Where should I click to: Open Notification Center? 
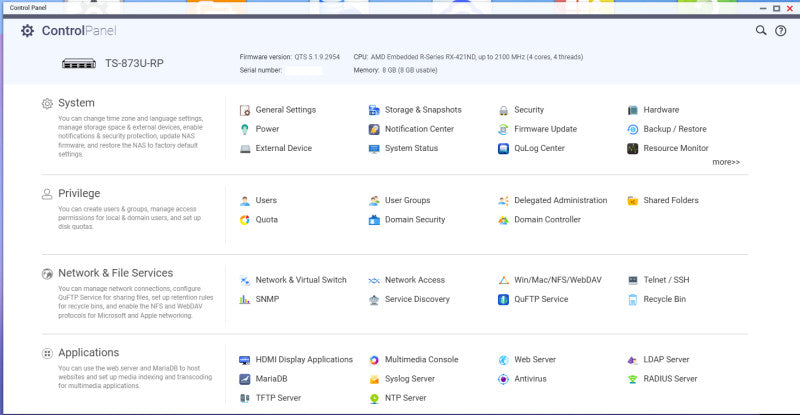click(411, 129)
